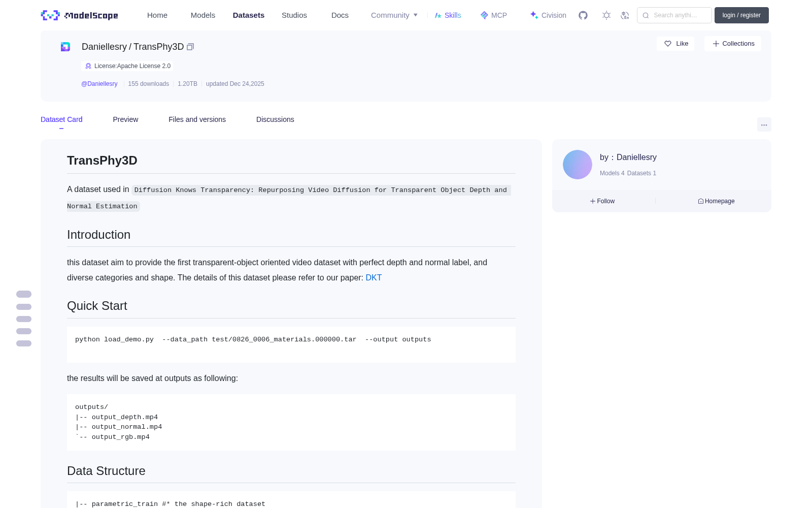This screenshot has height=508, width=812.
Task: Click the 'output_normal.mp4' line
Action: [x=119, y=427]
